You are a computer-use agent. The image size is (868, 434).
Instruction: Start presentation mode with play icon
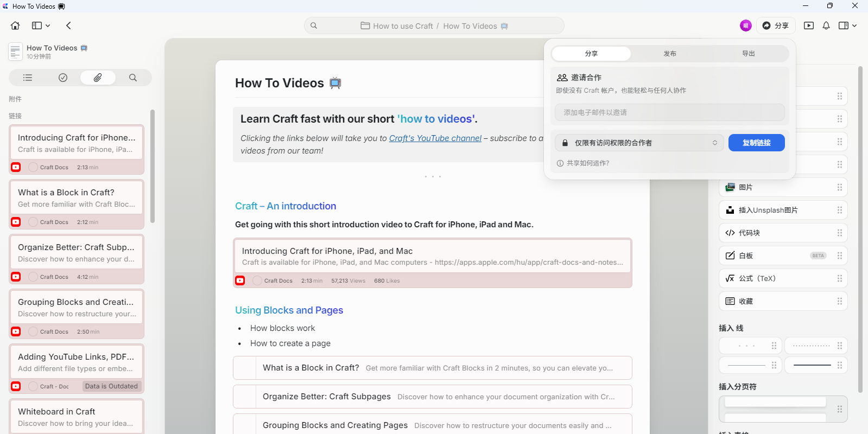[808, 25]
